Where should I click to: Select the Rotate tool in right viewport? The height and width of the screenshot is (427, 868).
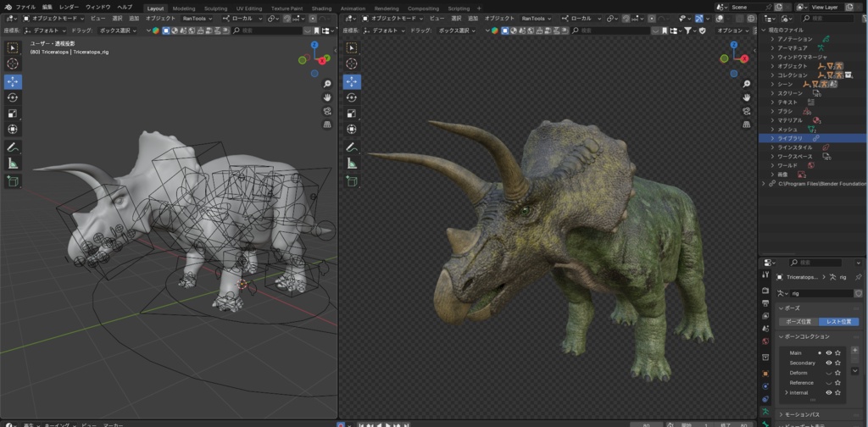coord(352,98)
